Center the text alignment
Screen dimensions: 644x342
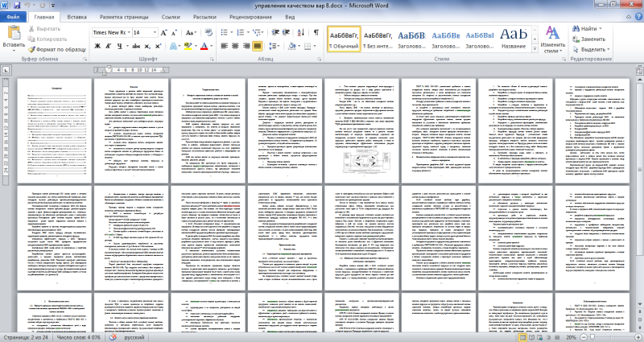(235, 46)
